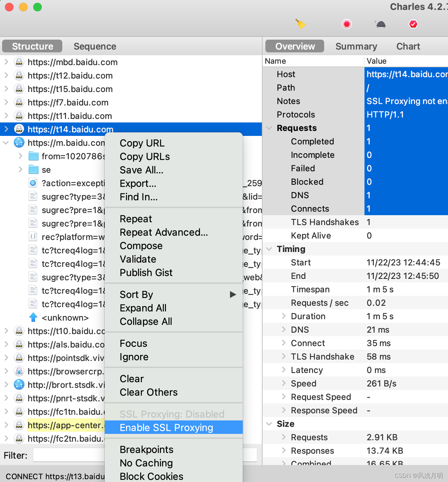Click the lock icon beside t10.baidu
The height and width of the screenshot is (482, 448).
[x=19, y=331]
